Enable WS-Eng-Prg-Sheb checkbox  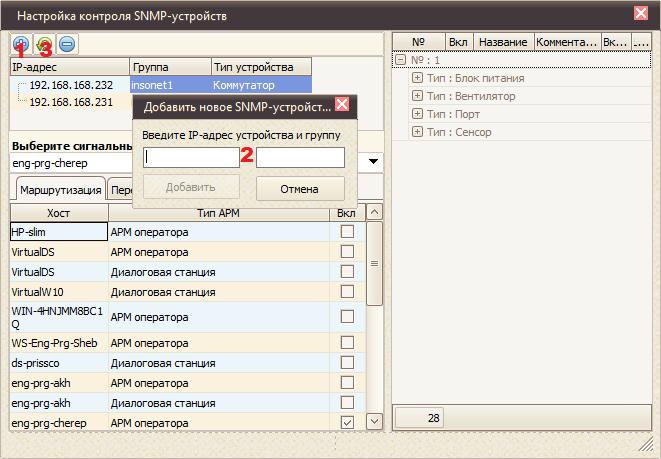point(347,342)
